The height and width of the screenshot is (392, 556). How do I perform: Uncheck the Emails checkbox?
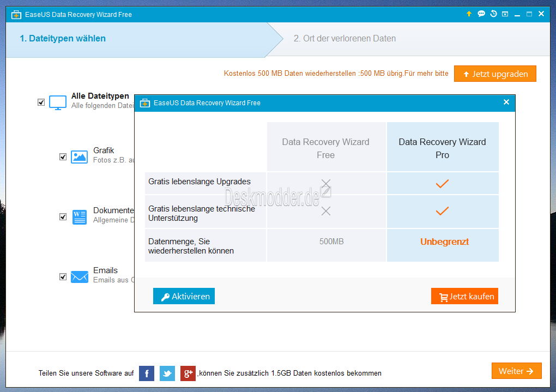click(x=63, y=277)
